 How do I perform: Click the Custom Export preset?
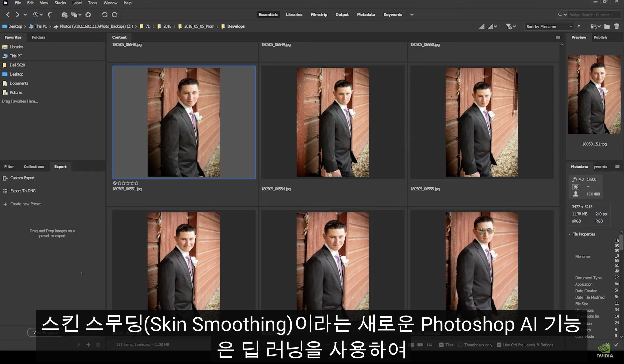22,178
